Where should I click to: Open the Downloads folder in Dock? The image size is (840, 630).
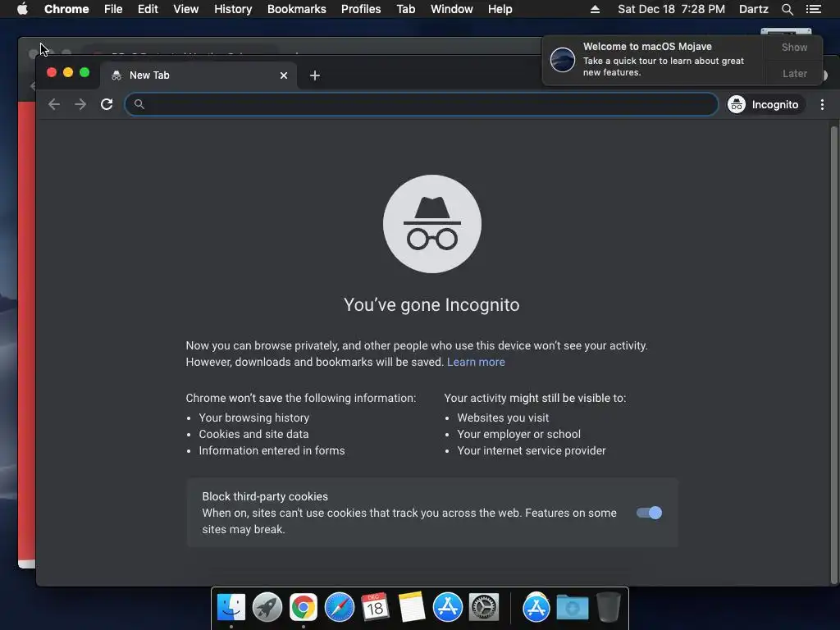(572, 608)
